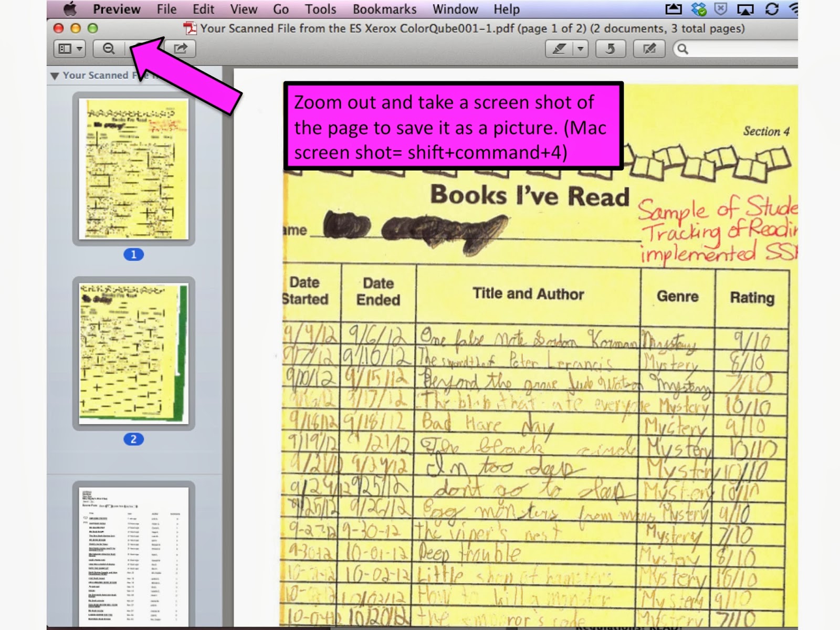Show the Edit markup toolbar
840x630 pixels.
649,49
